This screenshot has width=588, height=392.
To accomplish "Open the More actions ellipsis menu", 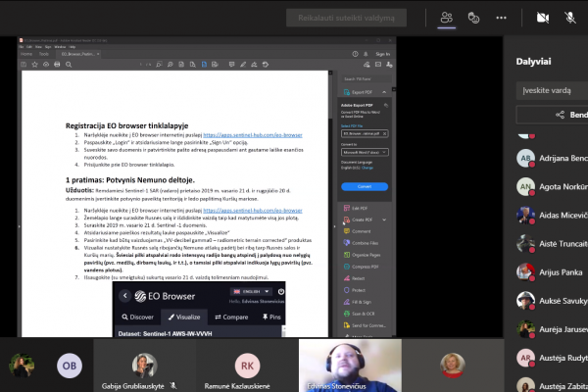I will (501, 18).
